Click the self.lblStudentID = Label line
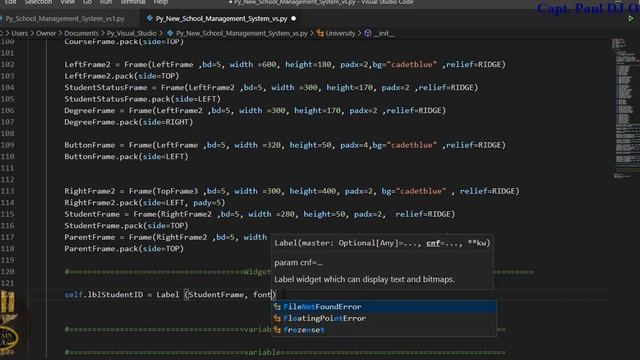This screenshot has width=640, height=360. 170,295
